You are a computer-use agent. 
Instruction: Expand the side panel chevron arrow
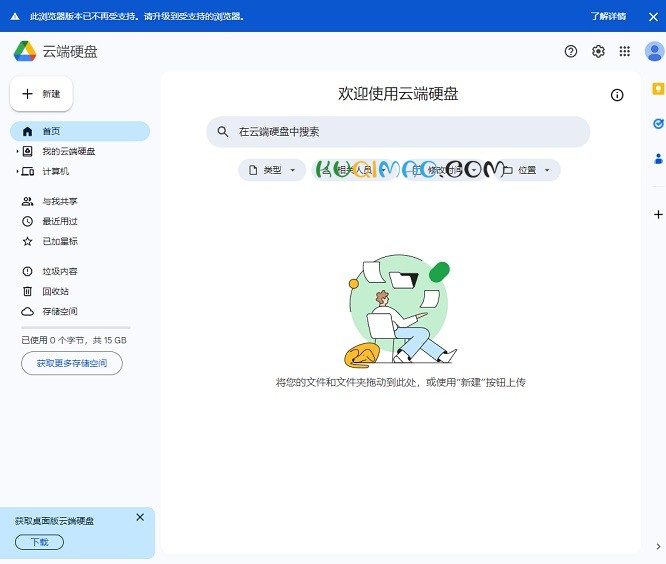click(658, 547)
